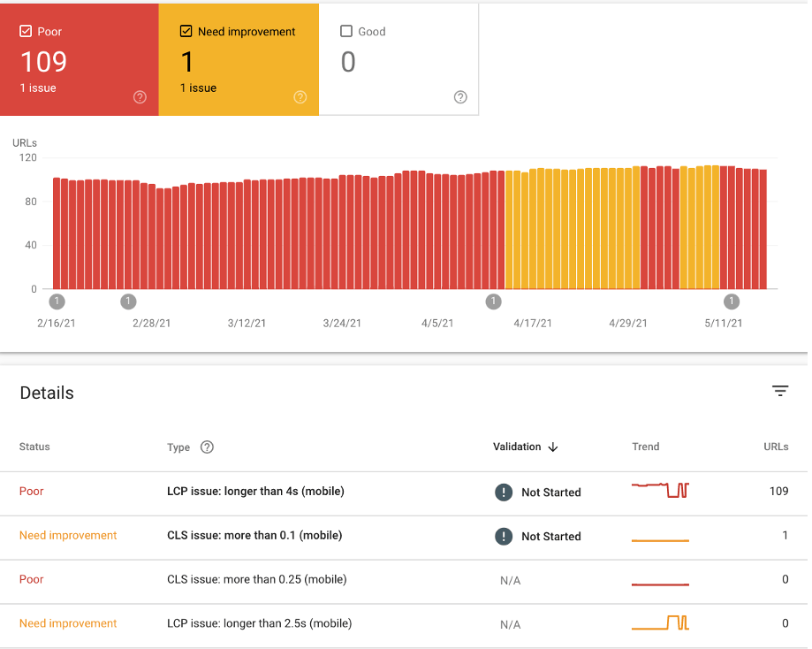Open the Details filter icon

779,390
